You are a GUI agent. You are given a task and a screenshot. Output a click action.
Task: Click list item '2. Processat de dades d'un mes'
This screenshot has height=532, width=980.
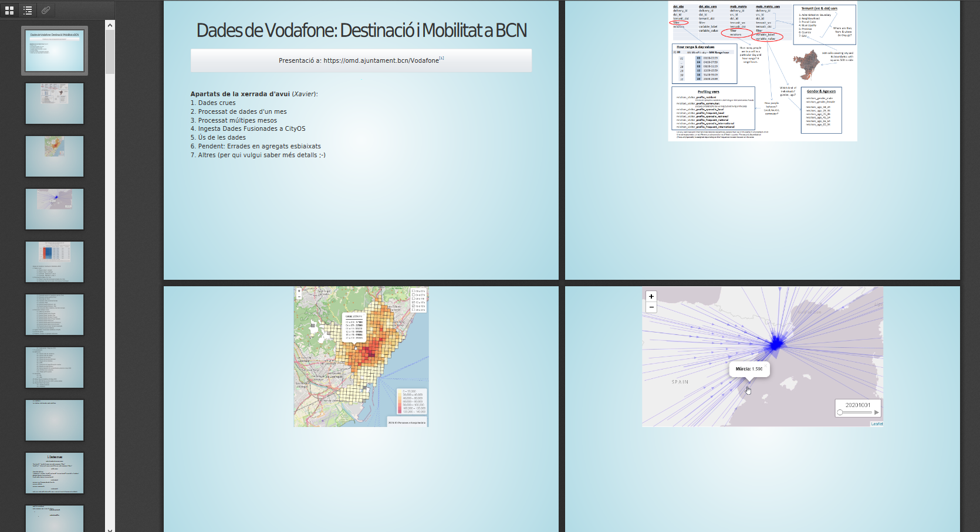(x=239, y=111)
